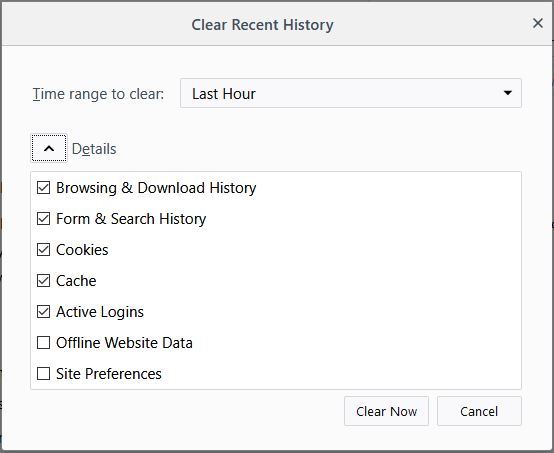Uncheck Active Logins option
Image resolution: width=554 pixels, height=453 pixels.
pyautogui.click(x=43, y=312)
